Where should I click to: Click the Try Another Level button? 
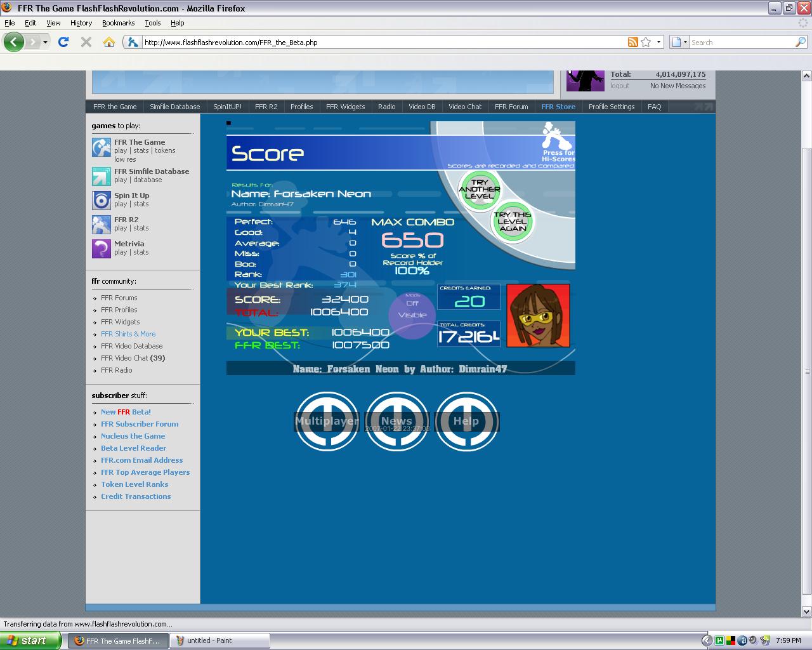click(479, 189)
